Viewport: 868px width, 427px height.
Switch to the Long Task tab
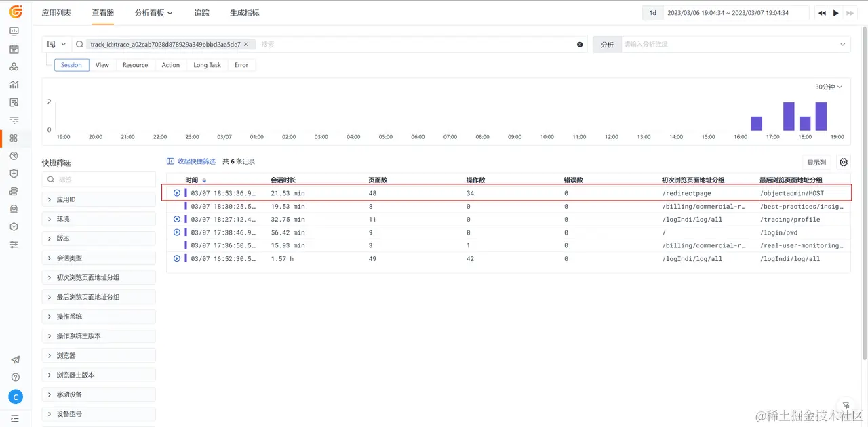[208, 65]
